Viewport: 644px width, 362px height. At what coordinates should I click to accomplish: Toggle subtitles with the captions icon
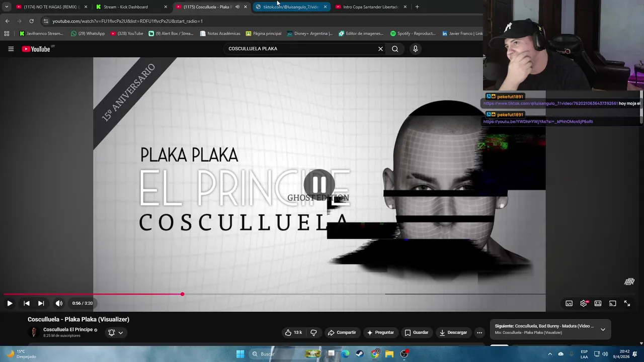[569, 303]
